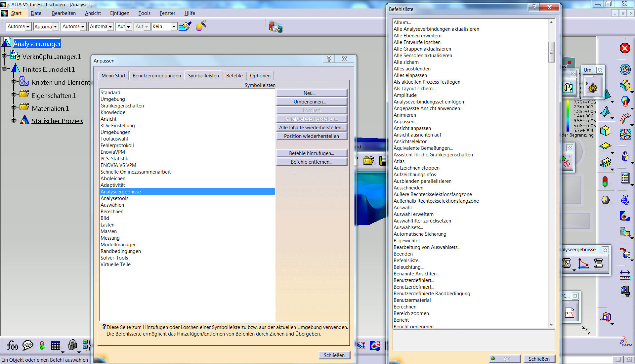Select Randbedingungen in the Symbolleisten list
The image size is (635, 364).
click(x=187, y=251)
